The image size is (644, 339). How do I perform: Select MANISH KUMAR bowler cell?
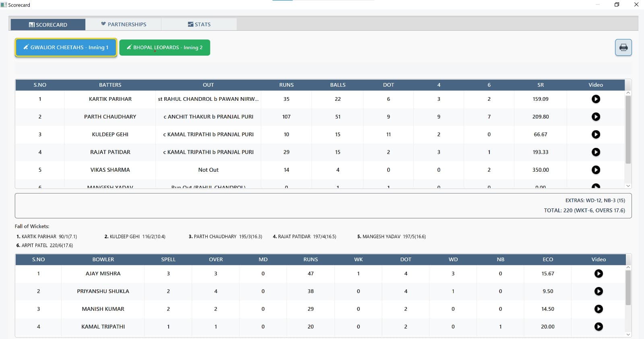[x=103, y=309]
